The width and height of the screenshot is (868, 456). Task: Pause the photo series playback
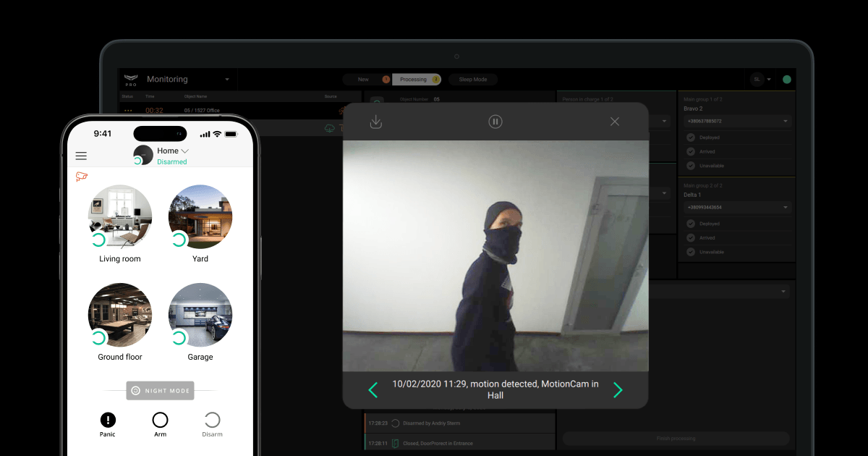click(x=495, y=122)
